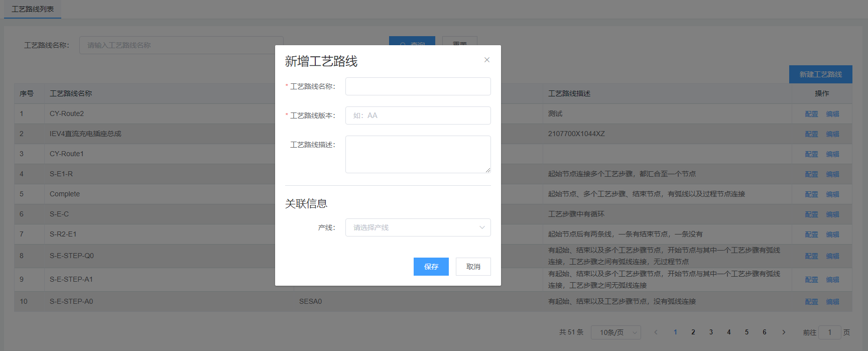Screen dimensions: 868x351
Task: Click 配置 link for S-E-C row
Action: (811, 214)
